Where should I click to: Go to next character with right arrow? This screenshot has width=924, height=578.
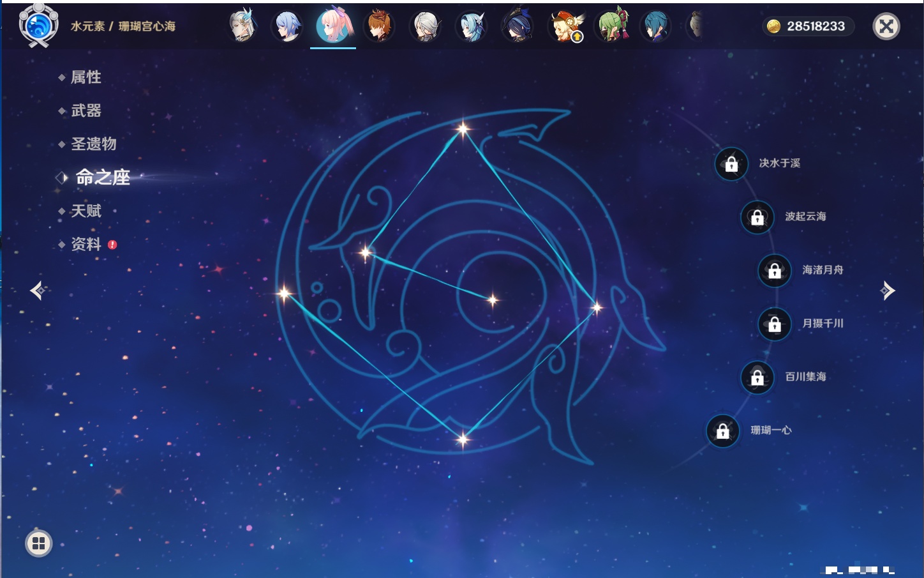[x=887, y=291]
